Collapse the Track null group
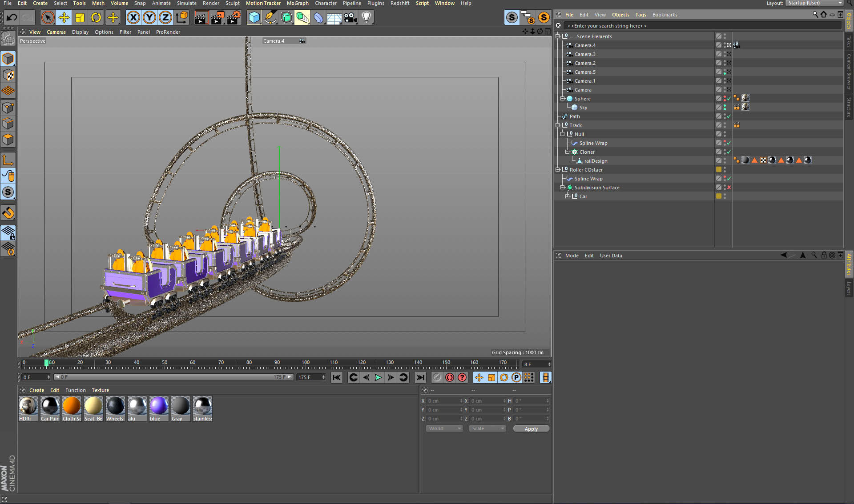The height and width of the screenshot is (504, 854). pos(557,125)
